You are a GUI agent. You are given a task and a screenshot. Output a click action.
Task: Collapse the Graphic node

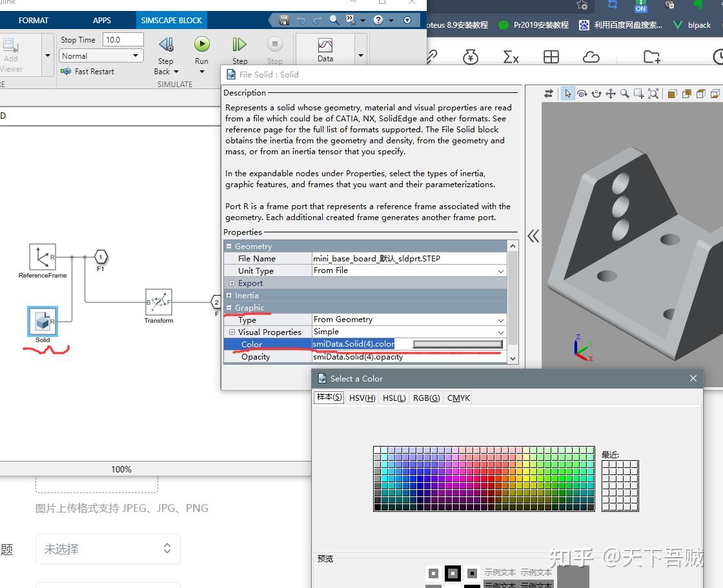[229, 307]
